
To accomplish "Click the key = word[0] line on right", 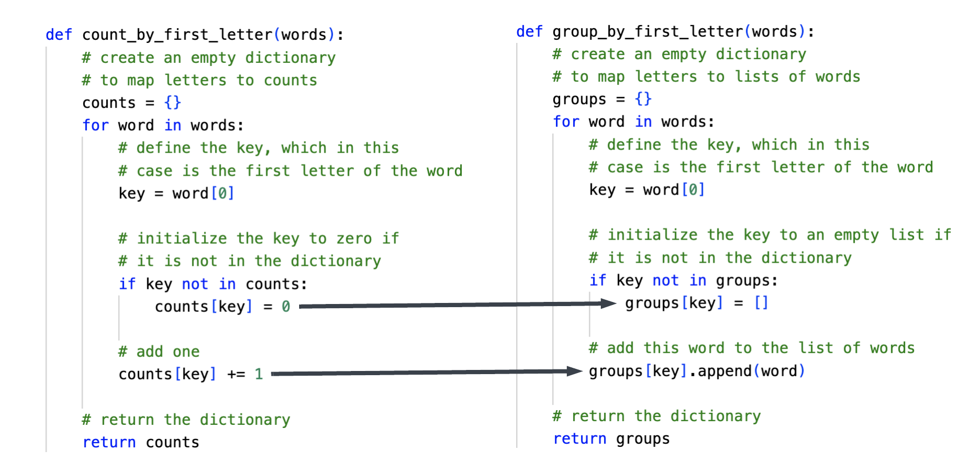I will point(645,189).
